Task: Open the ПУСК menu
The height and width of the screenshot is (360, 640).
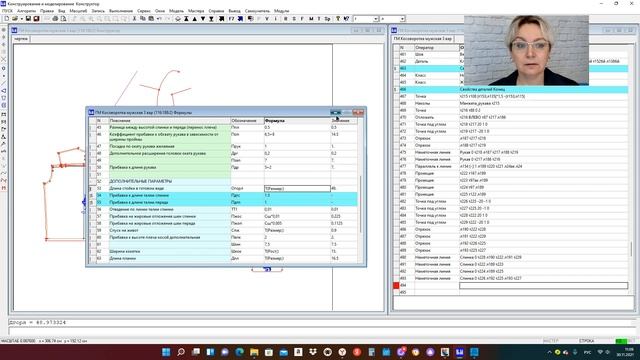Action: (x=7, y=11)
